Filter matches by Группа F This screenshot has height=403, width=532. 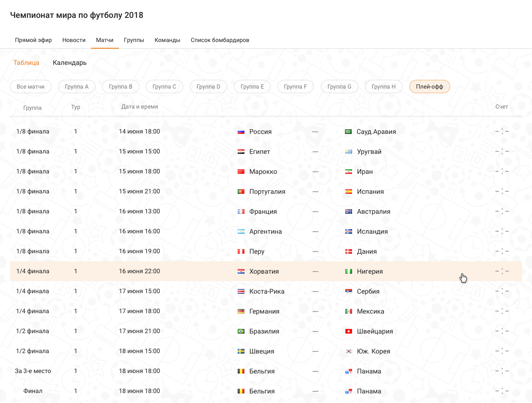tap(295, 87)
